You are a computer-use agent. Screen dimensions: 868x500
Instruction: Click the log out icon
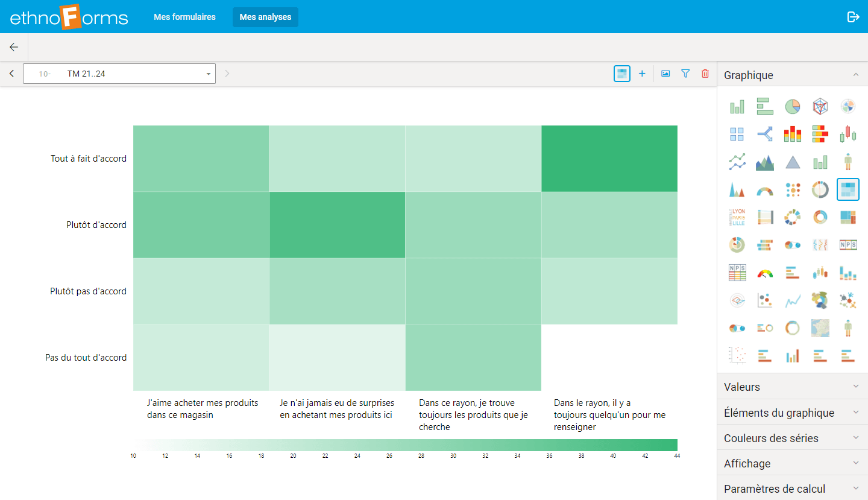(x=853, y=17)
